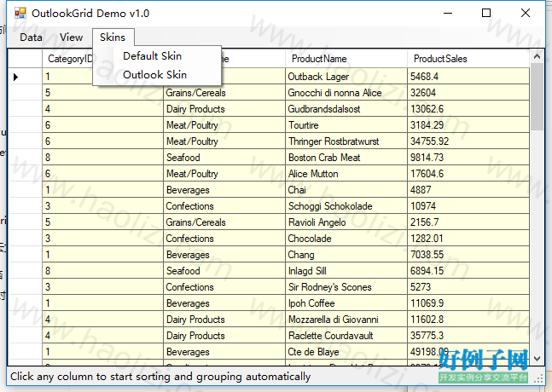
Task: Click scrollbar up arrow
Action: coord(537,56)
